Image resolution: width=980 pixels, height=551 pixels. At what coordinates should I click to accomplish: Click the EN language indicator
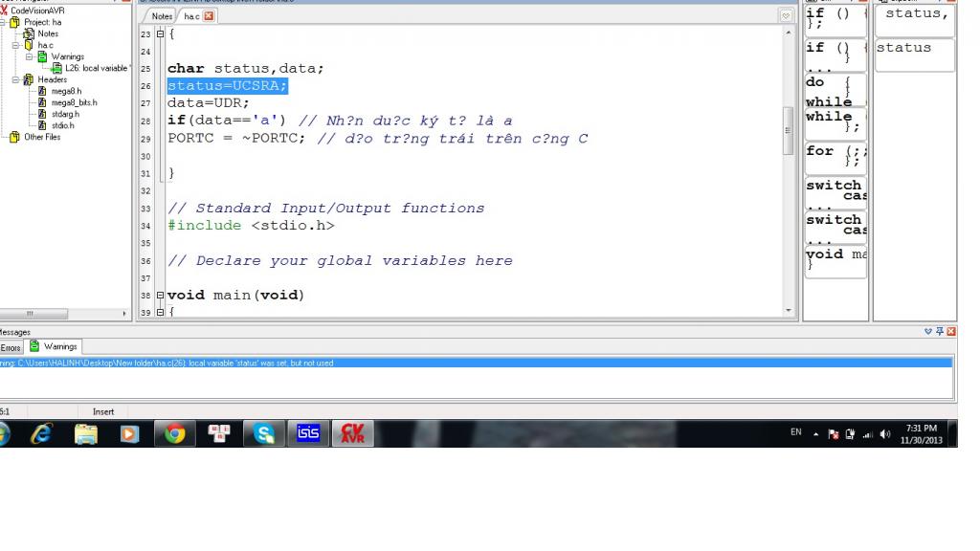(795, 431)
